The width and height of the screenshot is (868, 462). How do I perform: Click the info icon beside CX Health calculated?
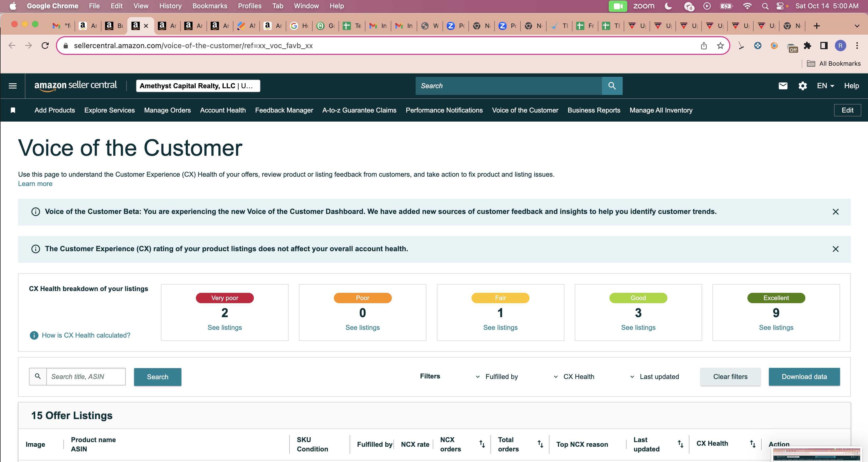[x=34, y=336]
